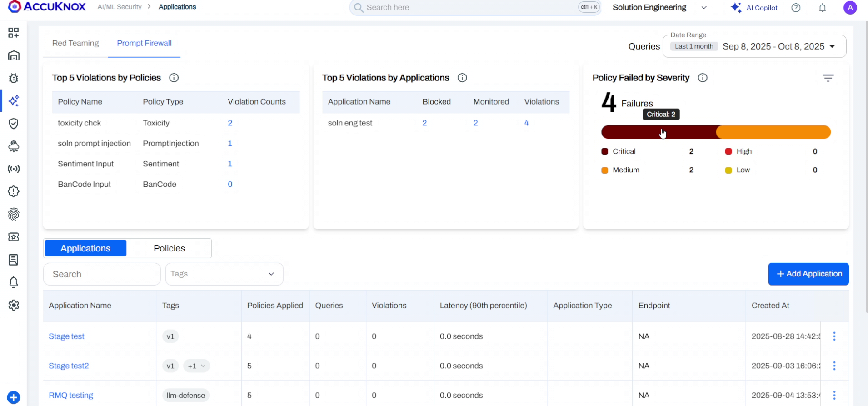Image resolution: width=868 pixels, height=406 pixels.
Task: Click the v1 tag on Stage test row
Action: pyautogui.click(x=170, y=336)
